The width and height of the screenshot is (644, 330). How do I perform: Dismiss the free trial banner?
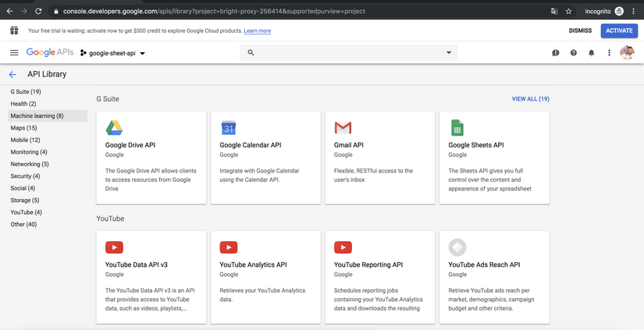point(580,30)
